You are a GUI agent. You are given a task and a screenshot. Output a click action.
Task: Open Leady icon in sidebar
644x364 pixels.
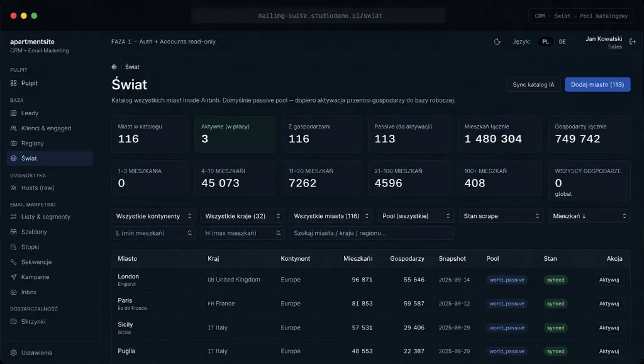pos(14,113)
